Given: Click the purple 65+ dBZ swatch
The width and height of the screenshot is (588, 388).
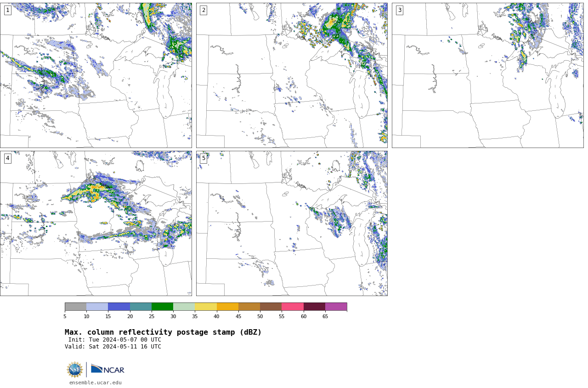Looking at the screenshot, I should point(336,307).
